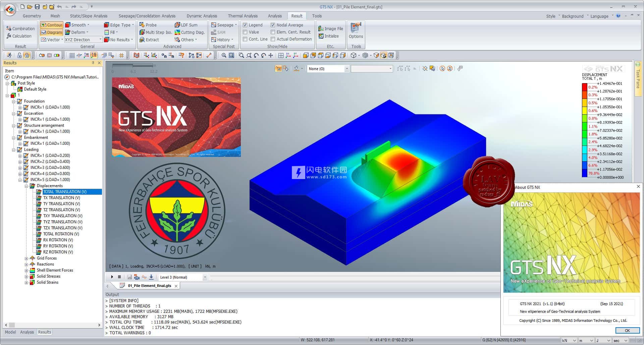Open the No Results dropdown
This screenshot has width=644, height=345.
pos(118,40)
